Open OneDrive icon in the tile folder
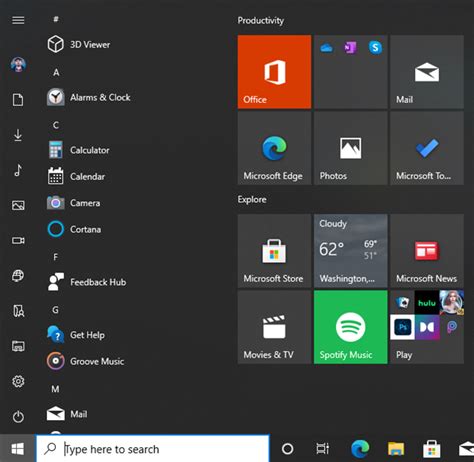 click(x=326, y=48)
